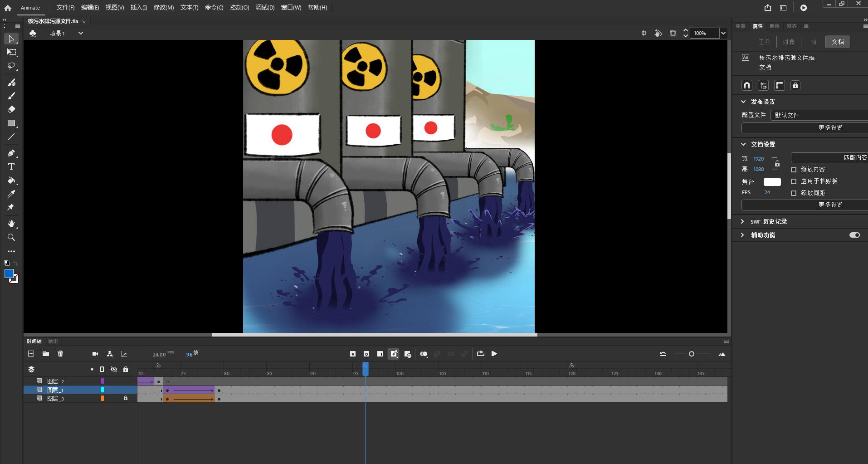The width and height of the screenshot is (868, 464).
Task: Click the delete layer trash icon
Action: pyautogui.click(x=60, y=354)
